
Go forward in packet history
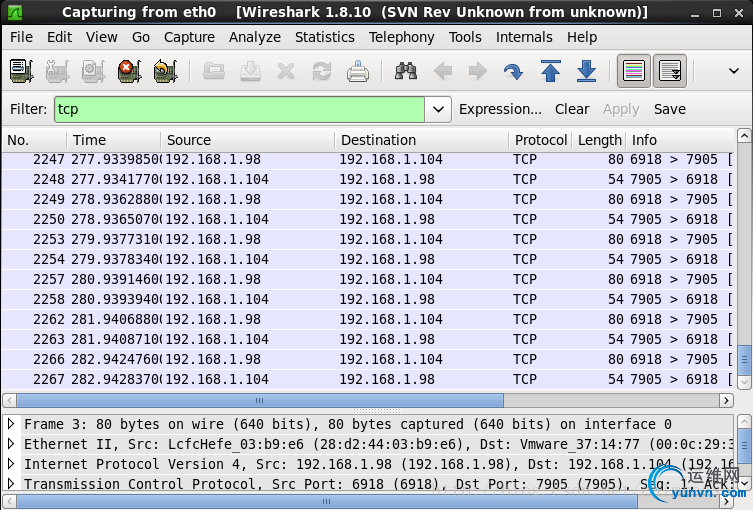click(478, 71)
